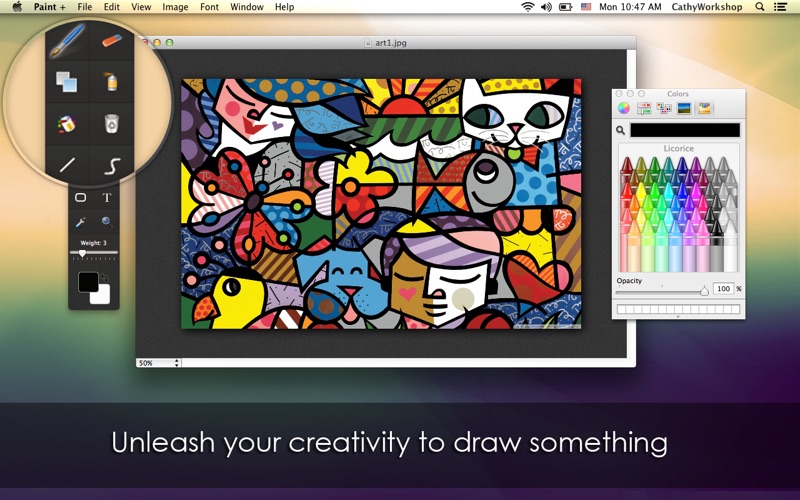The width and height of the screenshot is (800, 500).
Task: Open the Help menu
Action: coord(284,7)
